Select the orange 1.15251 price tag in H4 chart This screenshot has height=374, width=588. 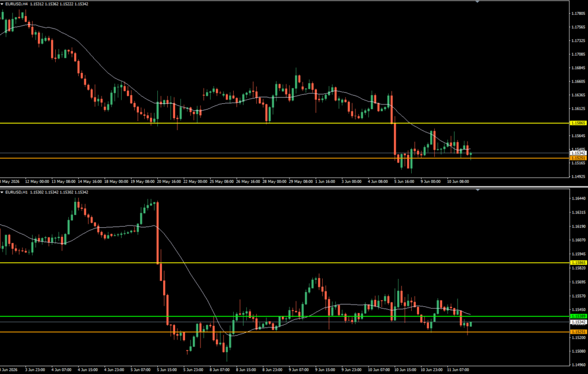tap(578, 158)
